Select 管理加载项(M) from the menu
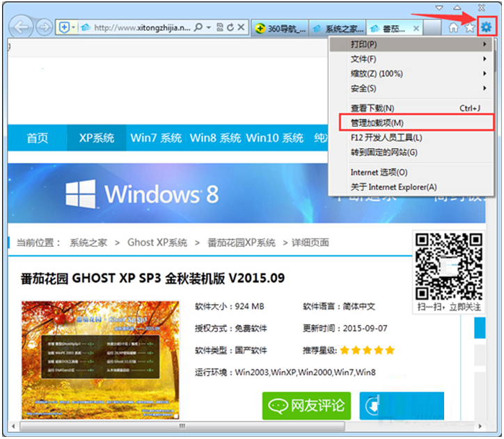This screenshot has width=504, height=439. pyautogui.click(x=411, y=122)
